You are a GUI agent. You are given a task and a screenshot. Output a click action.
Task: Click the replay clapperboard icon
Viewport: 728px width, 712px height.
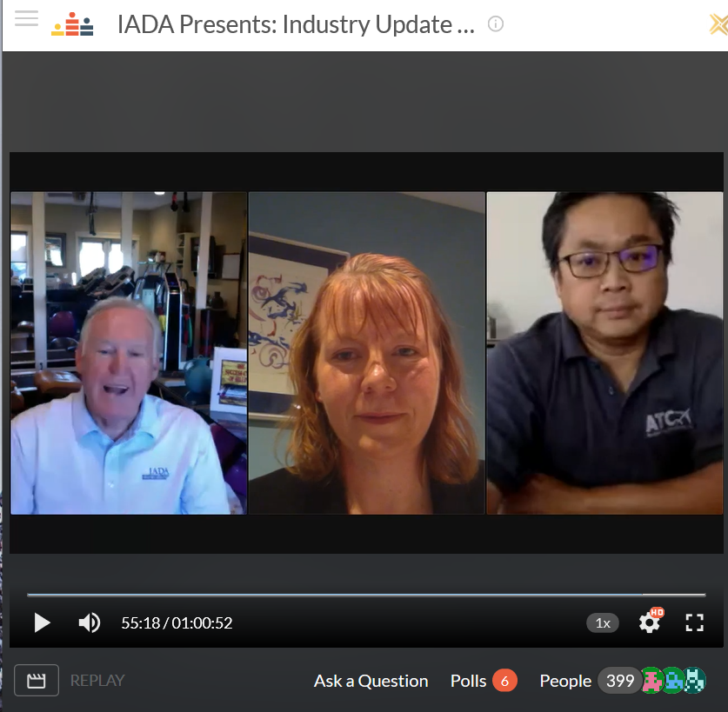click(37, 681)
